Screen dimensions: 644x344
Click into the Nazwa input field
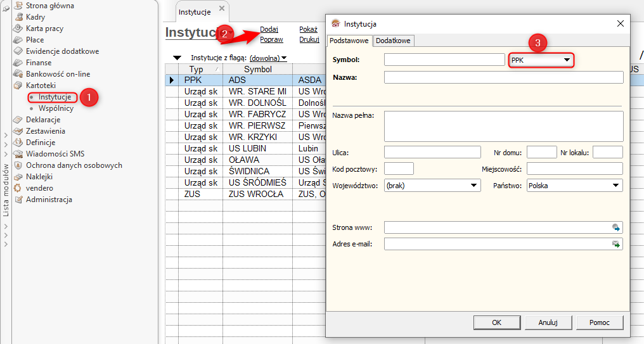503,77
